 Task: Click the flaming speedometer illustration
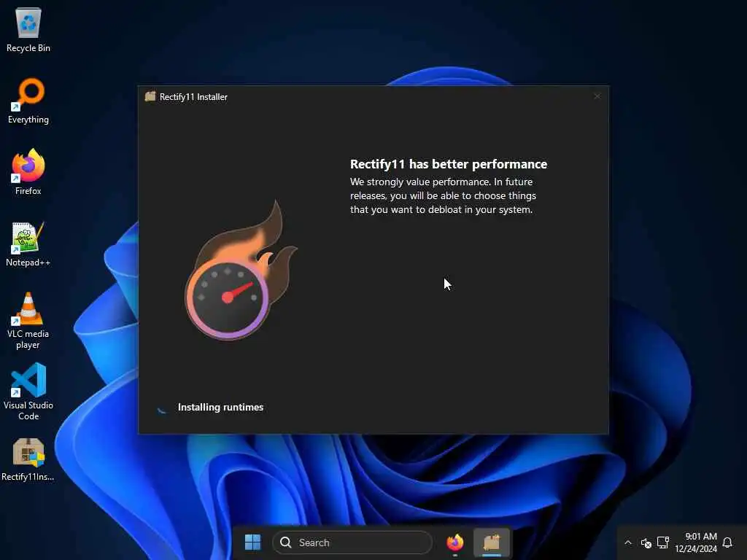coord(239,271)
